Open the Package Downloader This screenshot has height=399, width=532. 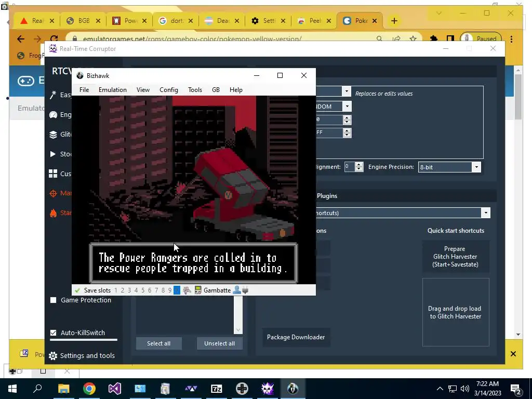click(x=296, y=337)
